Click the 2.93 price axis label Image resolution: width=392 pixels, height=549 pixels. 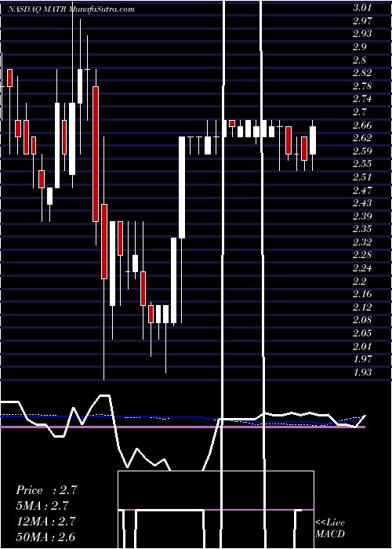click(x=362, y=34)
